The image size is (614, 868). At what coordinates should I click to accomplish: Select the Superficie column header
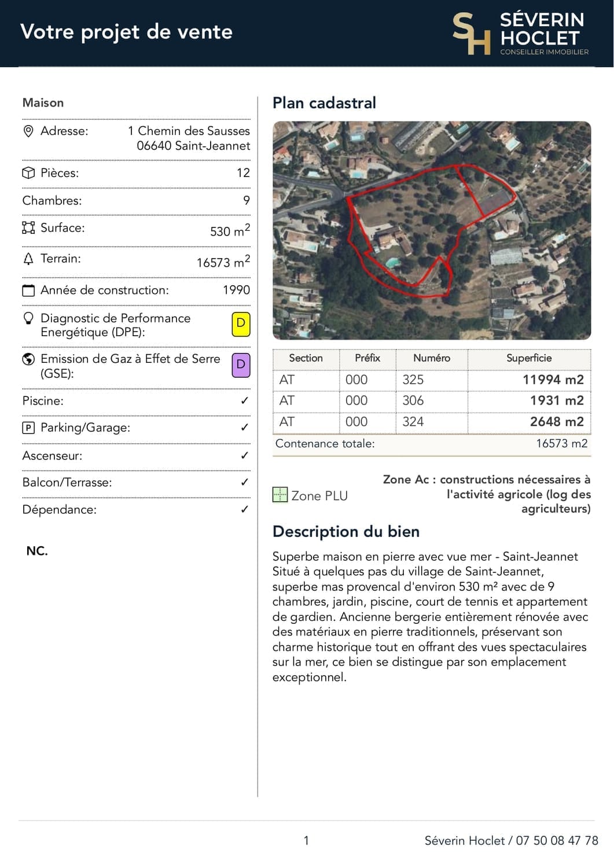coord(529,358)
